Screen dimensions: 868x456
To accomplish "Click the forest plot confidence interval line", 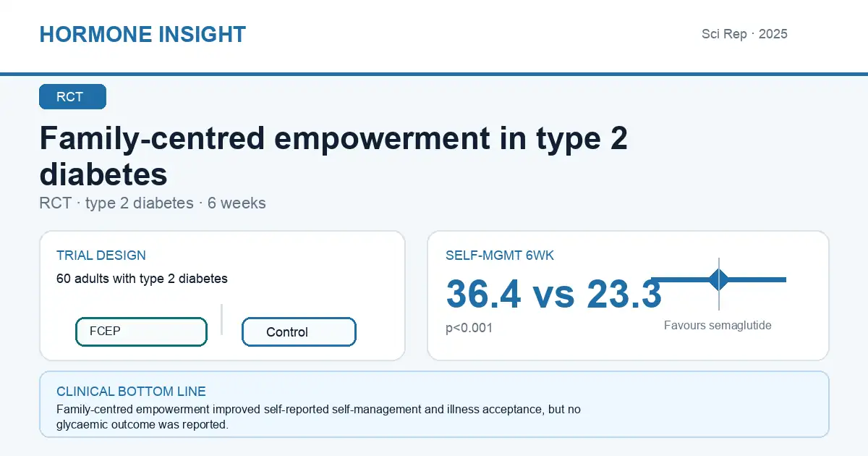I will click(x=719, y=279).
